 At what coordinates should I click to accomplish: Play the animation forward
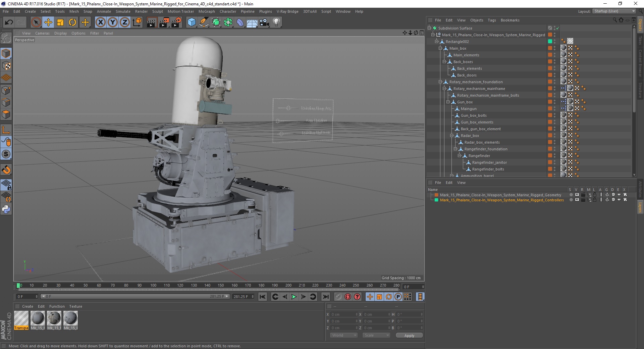(x=294, y=297)
